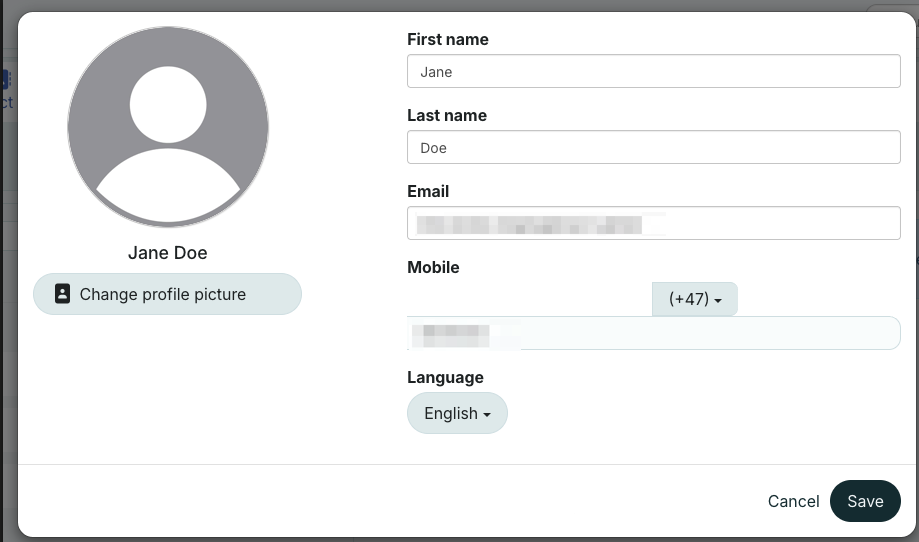Viewport: 919px width, 542px height.
Task: Focus the Last name field containing Doe
Action: (x=654, y=148)
